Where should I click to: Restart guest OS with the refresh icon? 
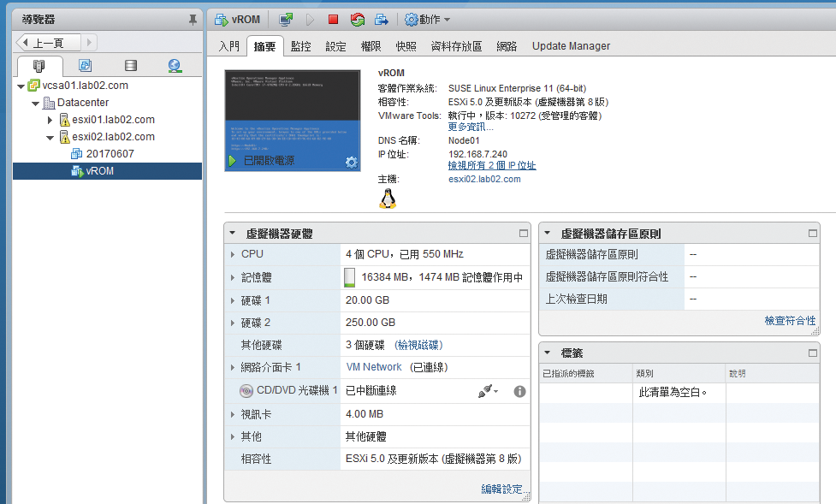coord(357,21)
